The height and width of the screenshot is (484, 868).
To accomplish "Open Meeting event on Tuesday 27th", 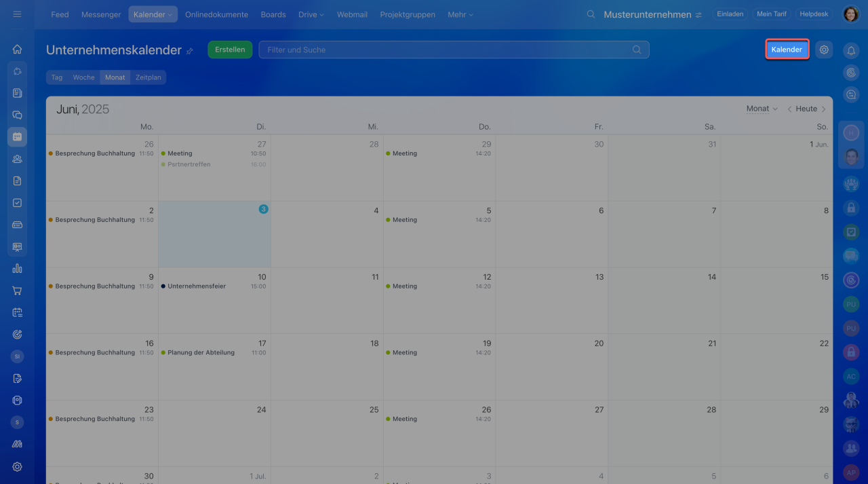I will tap(214, 153).
